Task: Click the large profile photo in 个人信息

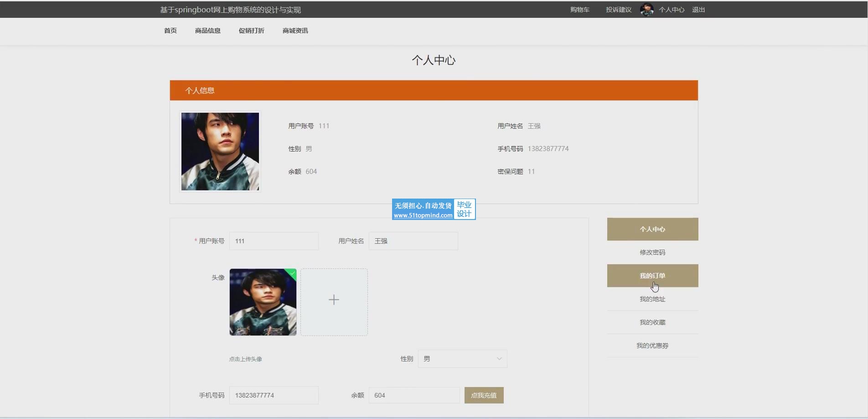Action: [220, 151]
